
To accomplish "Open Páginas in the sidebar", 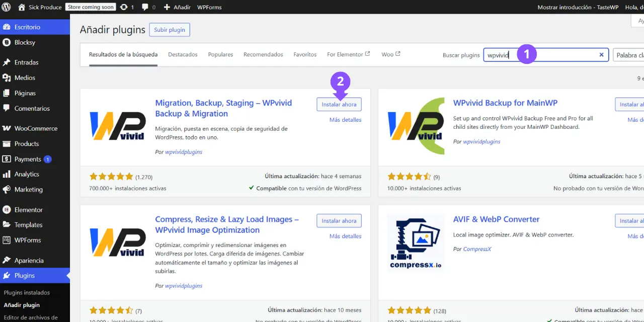I will pos(35,93).
